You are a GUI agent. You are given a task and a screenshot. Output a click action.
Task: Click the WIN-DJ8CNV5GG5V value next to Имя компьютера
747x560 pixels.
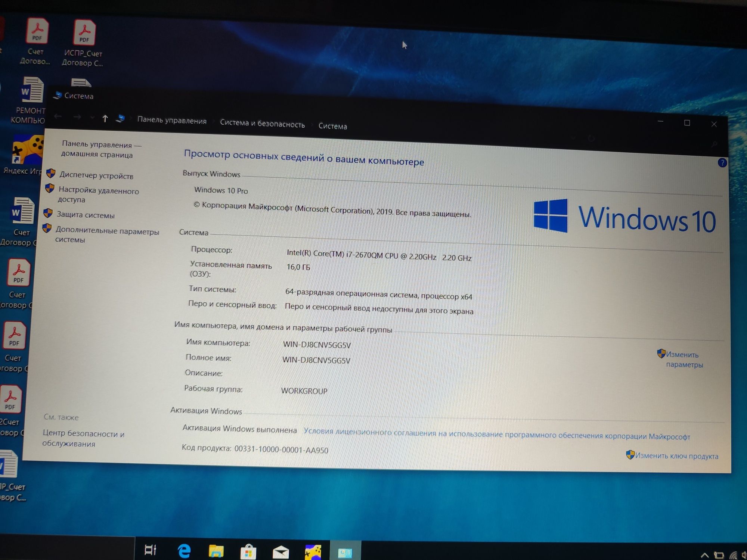pos(317,345)
